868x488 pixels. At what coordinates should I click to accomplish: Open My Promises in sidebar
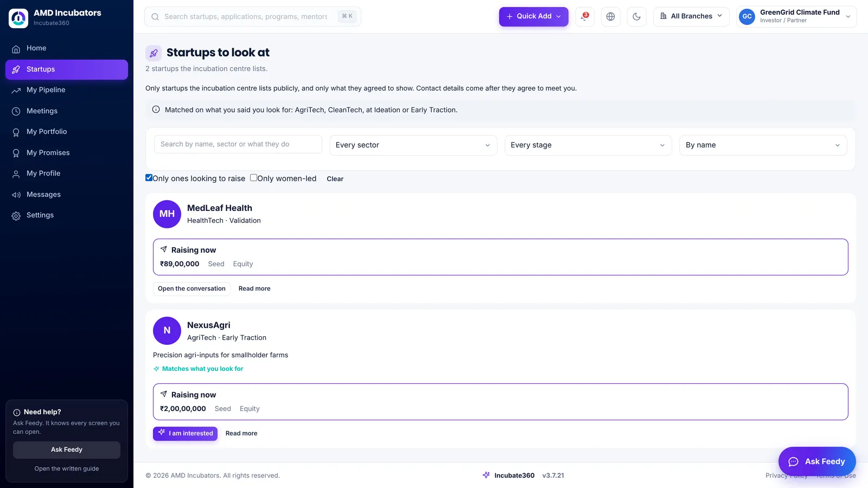point(67,153)
